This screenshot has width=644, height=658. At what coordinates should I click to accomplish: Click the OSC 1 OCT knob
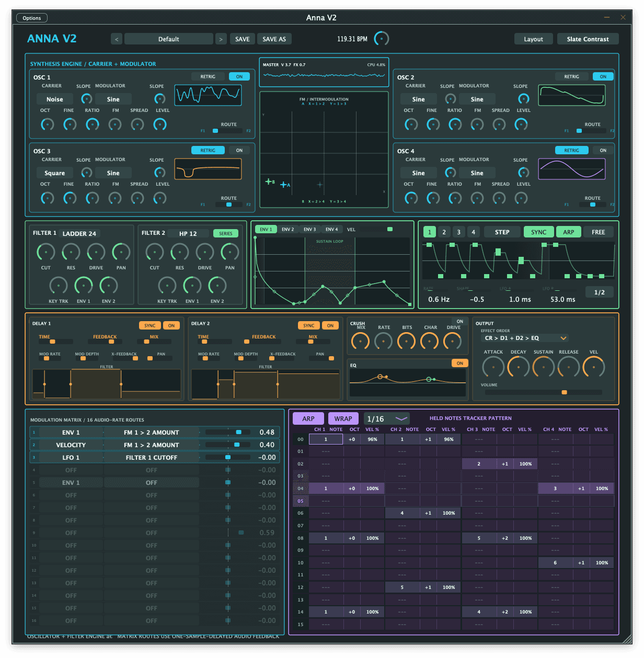tap(47, 124)
